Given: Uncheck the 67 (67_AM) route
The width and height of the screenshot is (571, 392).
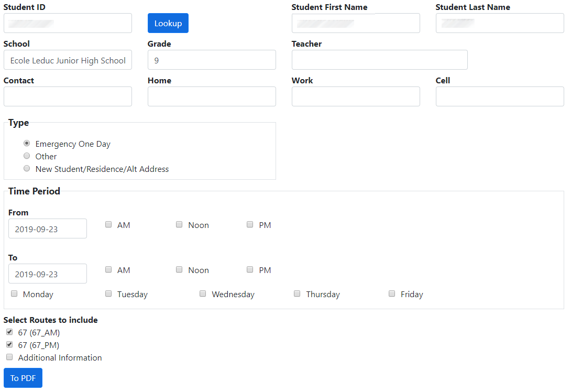Looking at the screenshot, I should click(9, 332).
